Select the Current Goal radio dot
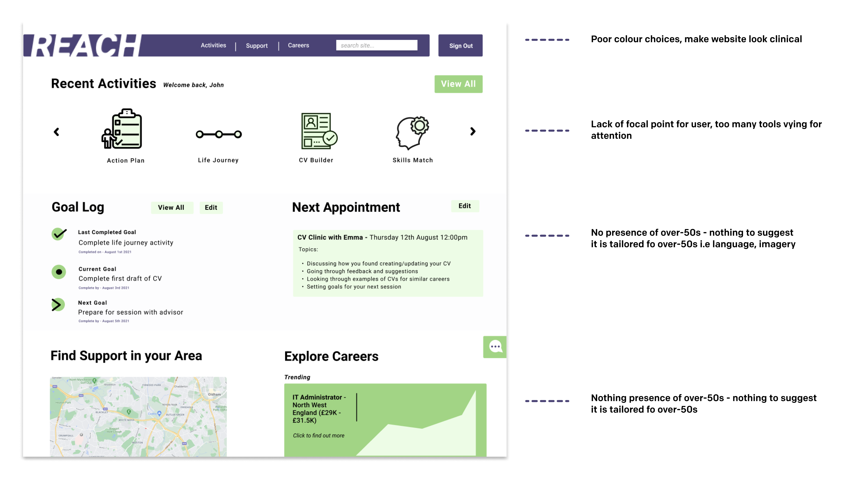868x488 pixels. tap(59, 272)
